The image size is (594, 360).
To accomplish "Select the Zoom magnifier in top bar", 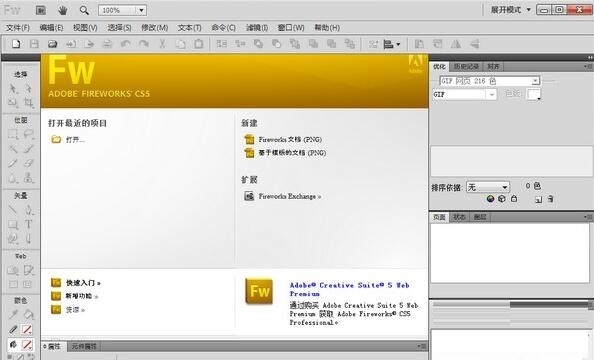I will tap(84, 10).
